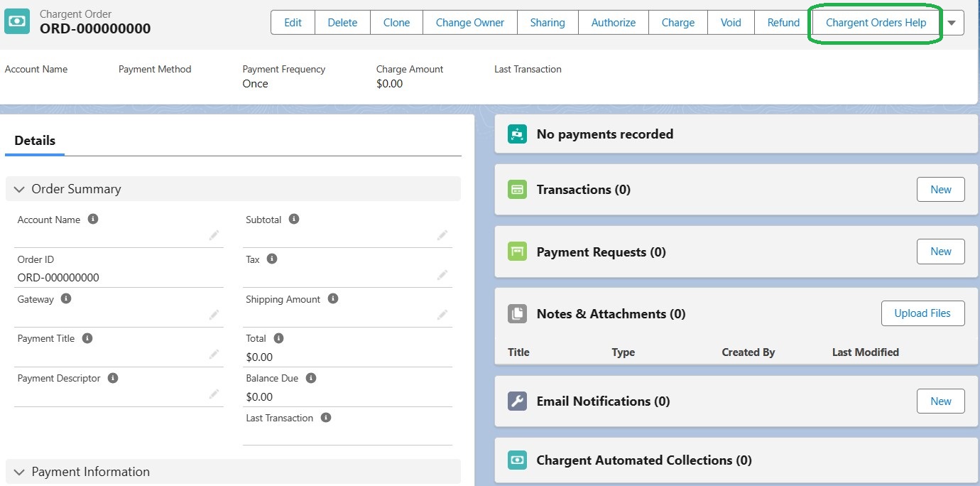Click the edit pencil for Payment Descriptor
Image resolution: width=980 pixels, height=486 pixels.
[214, 393]
